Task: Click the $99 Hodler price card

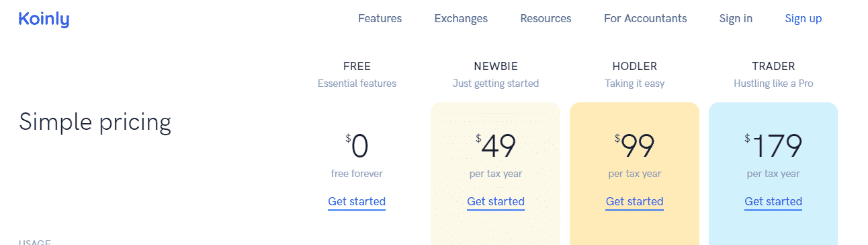Action: coord(634,174)
